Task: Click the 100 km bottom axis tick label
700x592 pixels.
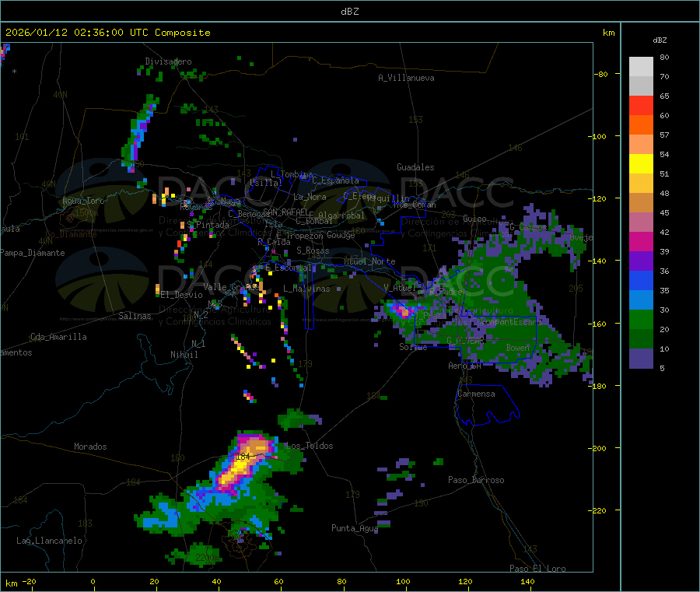Action: click(x=403, y=581)
